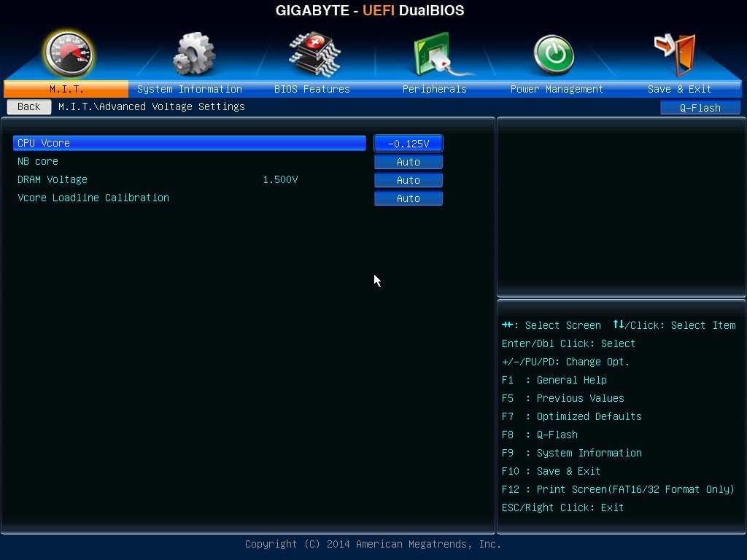Click the American Megatrends copyright text
This screenshot has width=747, height=560.
pyautogui.click(x=373, y=544)
